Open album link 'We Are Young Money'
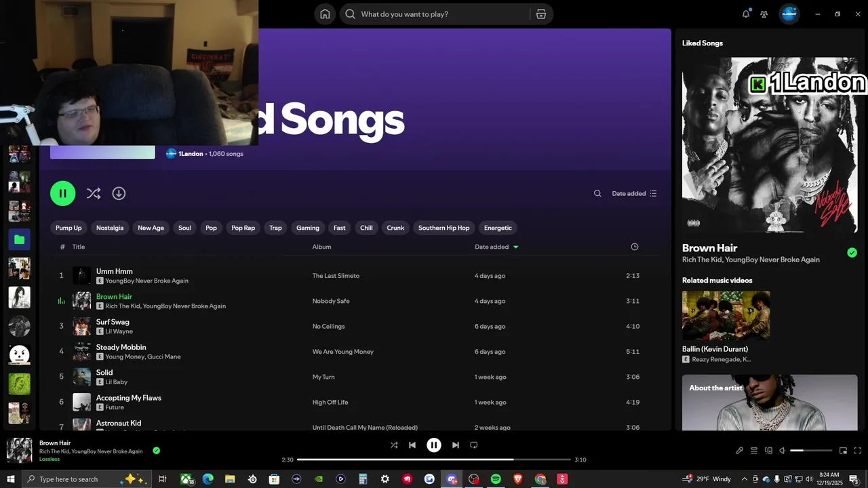The height and width of the screenshot is (488, 868). coord(342,352)
